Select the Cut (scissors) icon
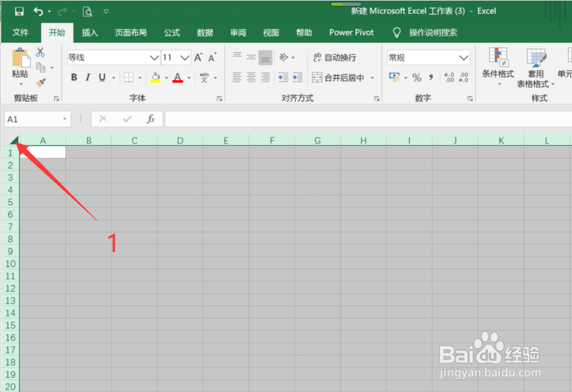Viewport: 572px width, 392px height. [x=41, y=51]
